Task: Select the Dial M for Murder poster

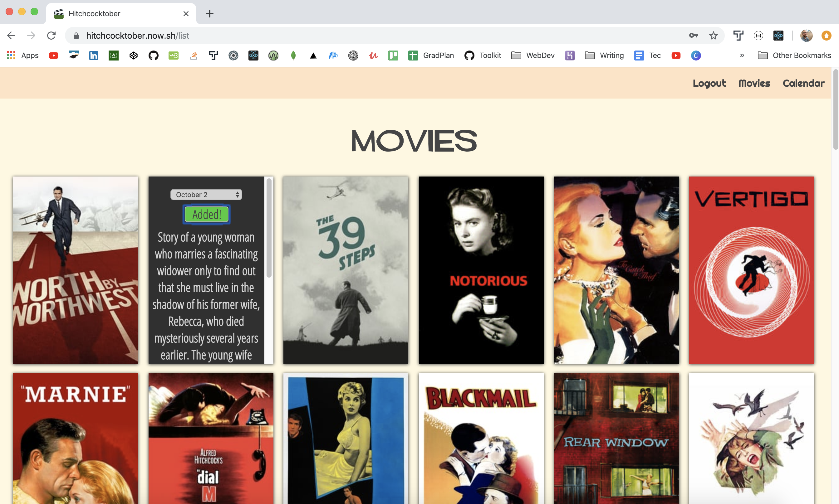Action: (211, 439)
